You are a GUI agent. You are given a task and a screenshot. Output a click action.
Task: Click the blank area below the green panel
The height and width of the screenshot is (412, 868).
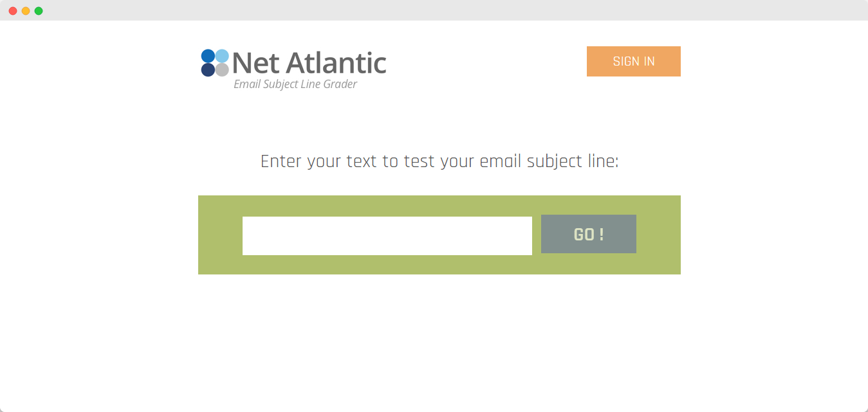point(439,341)
